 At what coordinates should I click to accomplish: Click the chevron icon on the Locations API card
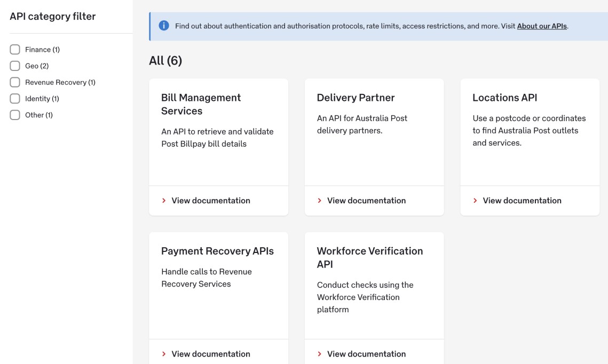tap(475, 200)
